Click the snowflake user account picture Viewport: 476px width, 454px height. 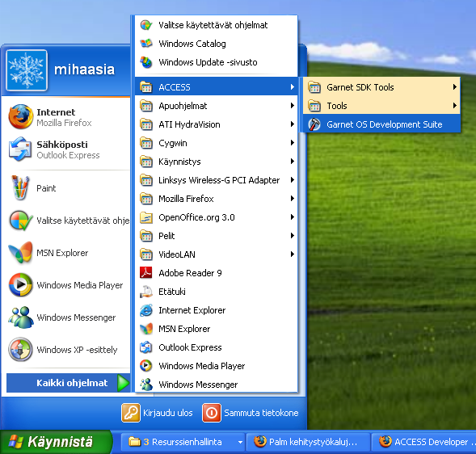(27, 69)
